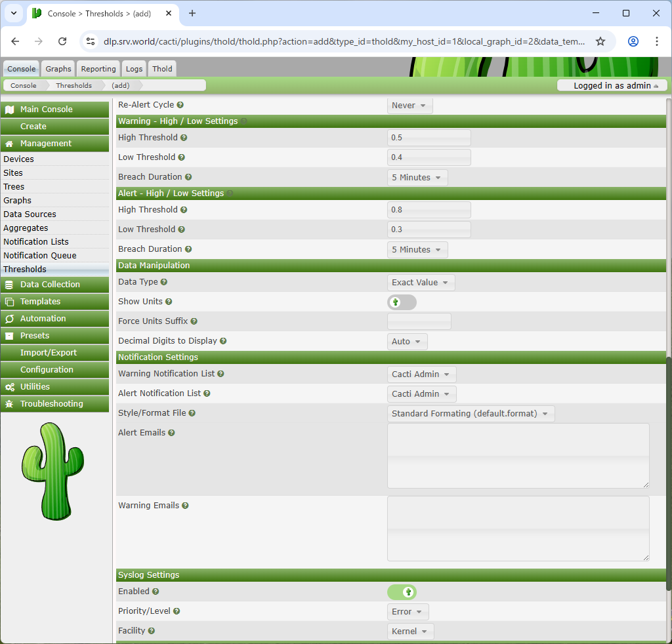
Task: Click help icon beside Style/Format File
Action: [x=192, y=413]
